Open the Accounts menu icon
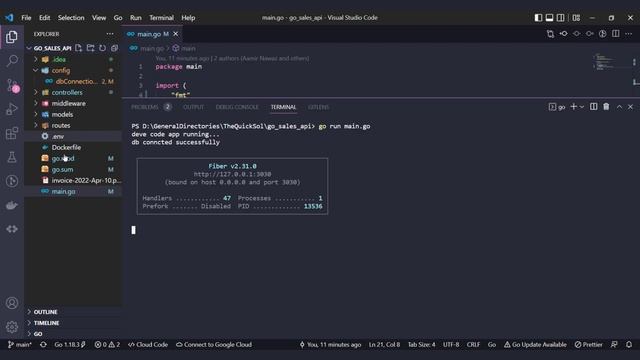Image resolution: width=640 pixels, height=360 pixels. click(12, 303)
